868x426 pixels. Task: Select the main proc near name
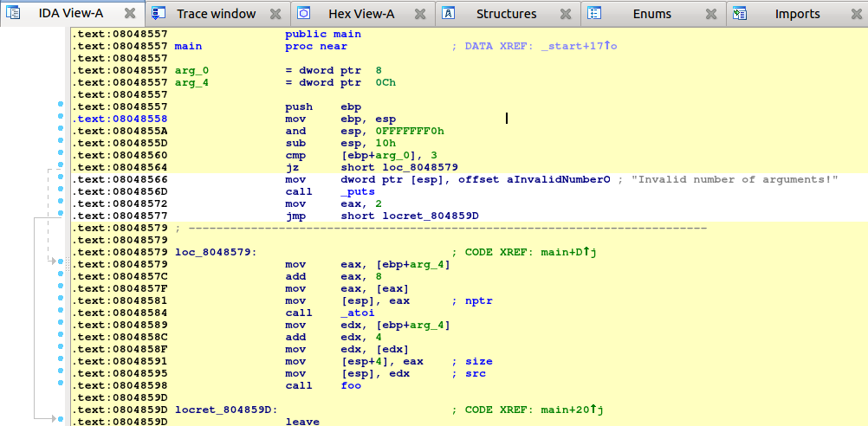pos(188,47)
